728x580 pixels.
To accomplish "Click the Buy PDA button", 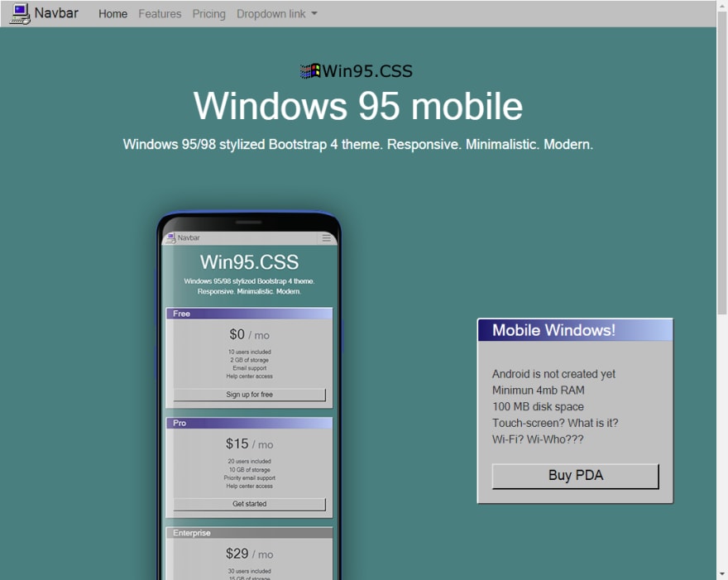I will 575,476.
